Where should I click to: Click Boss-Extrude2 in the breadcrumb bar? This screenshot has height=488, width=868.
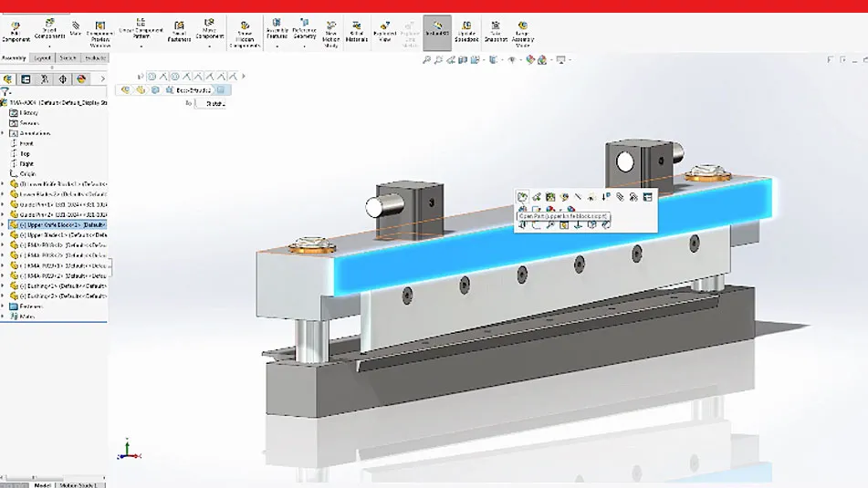pyautogui.click(x=193, y=90)
